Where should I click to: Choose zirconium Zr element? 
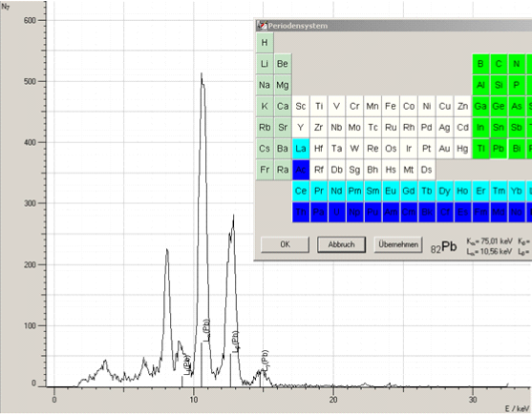[x=319, y=128]
